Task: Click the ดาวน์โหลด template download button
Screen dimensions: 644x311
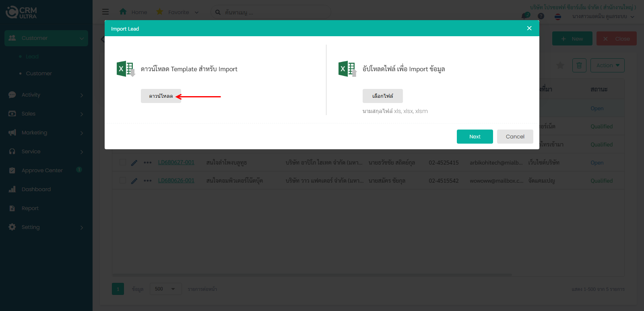Action: coord(161,96)
